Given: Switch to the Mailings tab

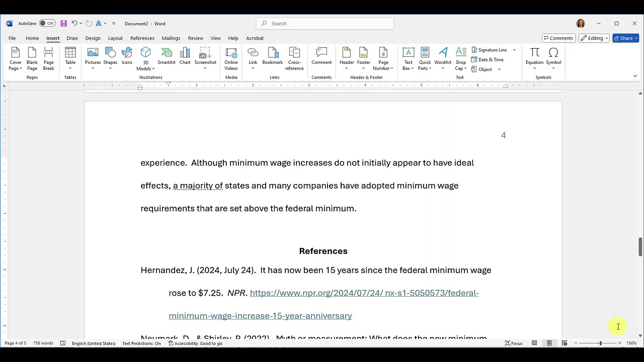Looking at the screenshot, I should [171, 38].
